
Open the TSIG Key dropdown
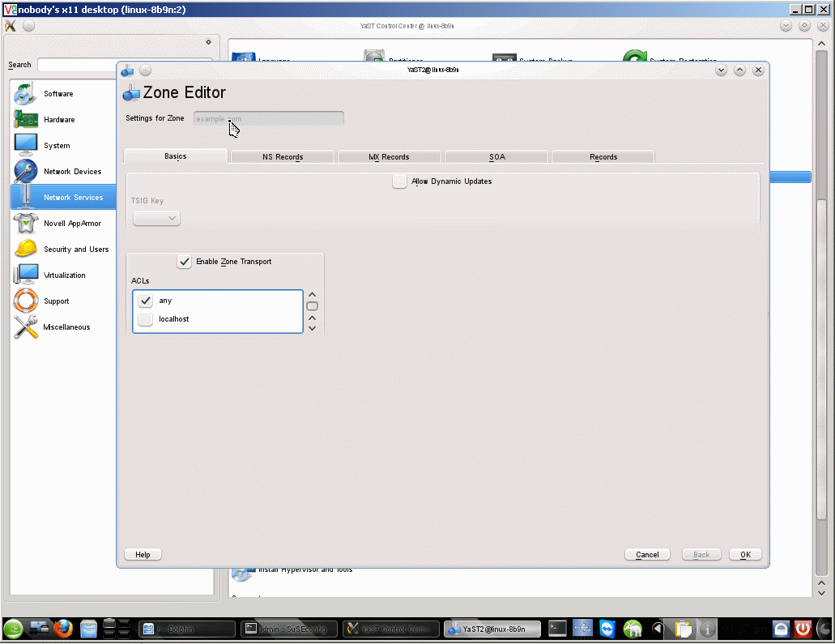coord(156,218)
